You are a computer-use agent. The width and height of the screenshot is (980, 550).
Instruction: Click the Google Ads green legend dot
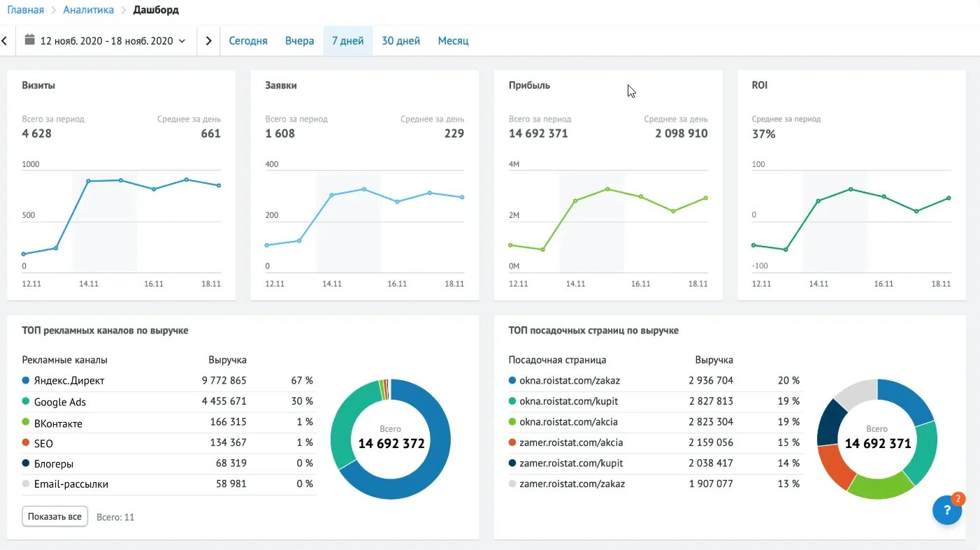click(26, 402)
